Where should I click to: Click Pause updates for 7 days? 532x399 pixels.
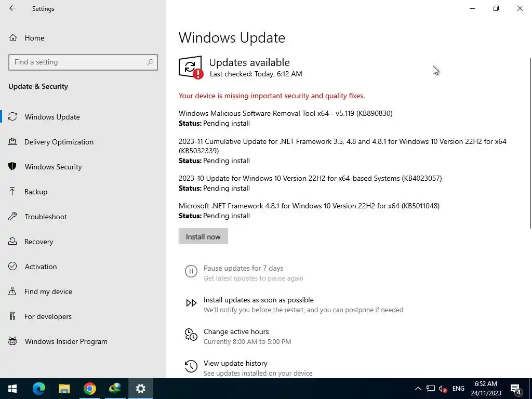[x=244, y=273]
